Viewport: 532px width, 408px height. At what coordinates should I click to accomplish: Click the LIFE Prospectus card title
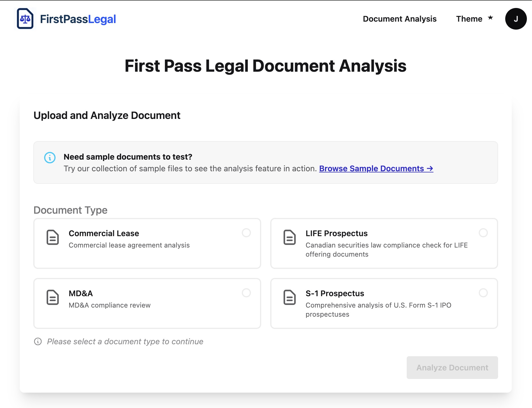336,233
